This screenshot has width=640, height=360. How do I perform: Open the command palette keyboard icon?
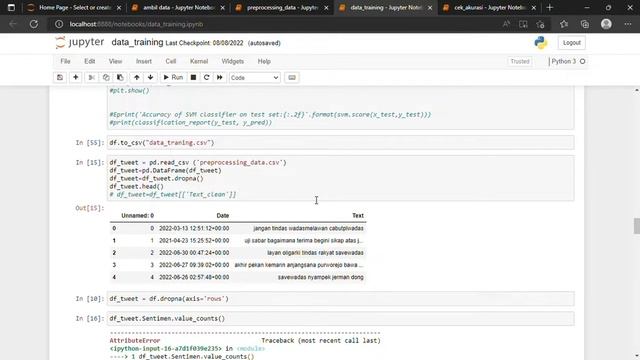[x=292, y=78]
